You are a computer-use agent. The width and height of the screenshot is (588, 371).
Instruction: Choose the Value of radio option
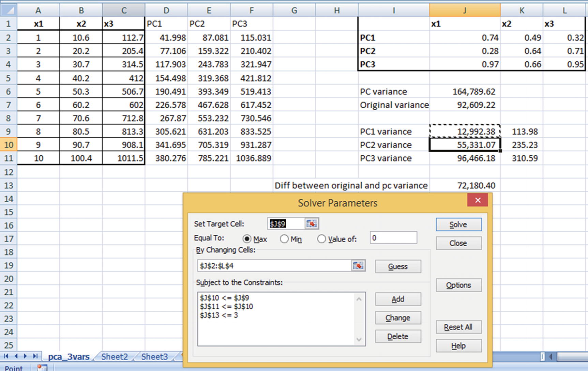coord(321,239)
